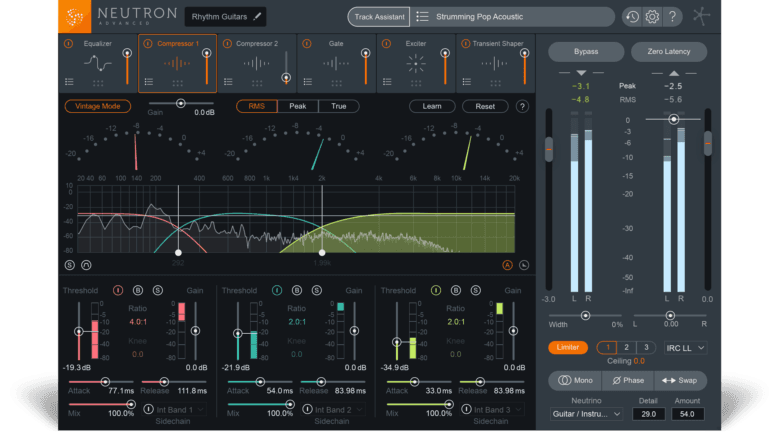The image size is (779, 437).
Task: Open the preset list icon beside Strumming Pop Acoustic
Action: click(x=422, y=17)
